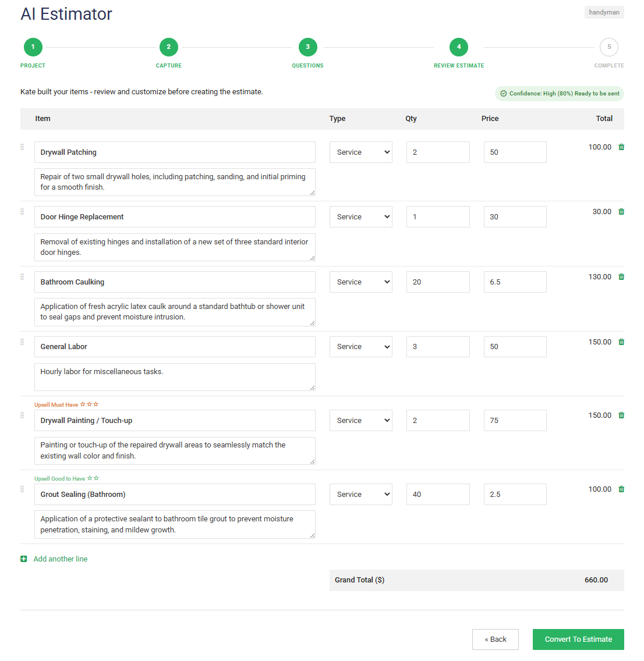The image size is (644, 661).
Task: Click the Price field for General Labor
Action: tap(515, 346)
